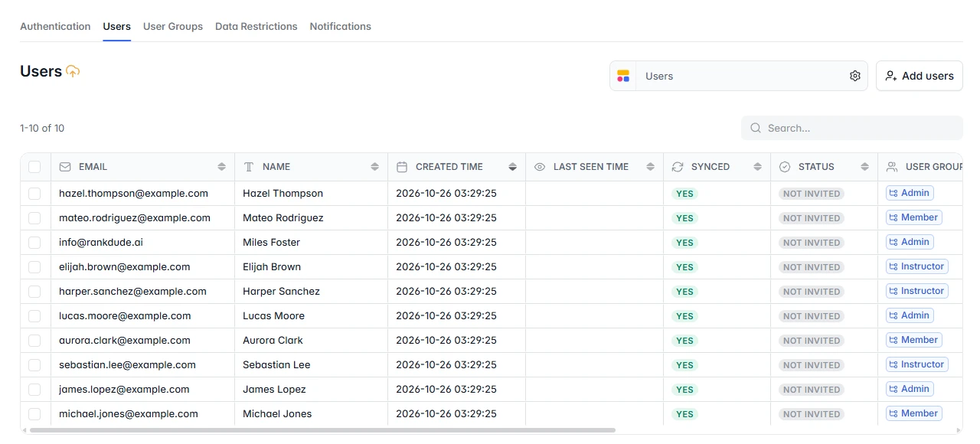Click the Member group tag for Michael Jones

click(x=914, y=413)
